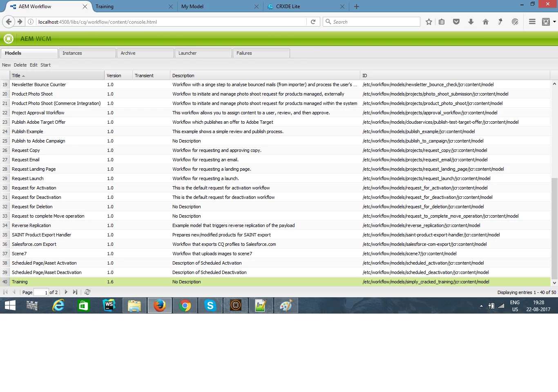Open Paint from the taskbar
The height and width of the screenshot is (392, 558).
(x=286, y=305)
